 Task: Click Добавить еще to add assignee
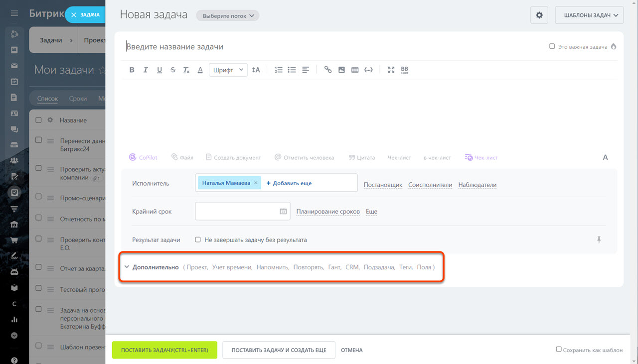point(289,183)
